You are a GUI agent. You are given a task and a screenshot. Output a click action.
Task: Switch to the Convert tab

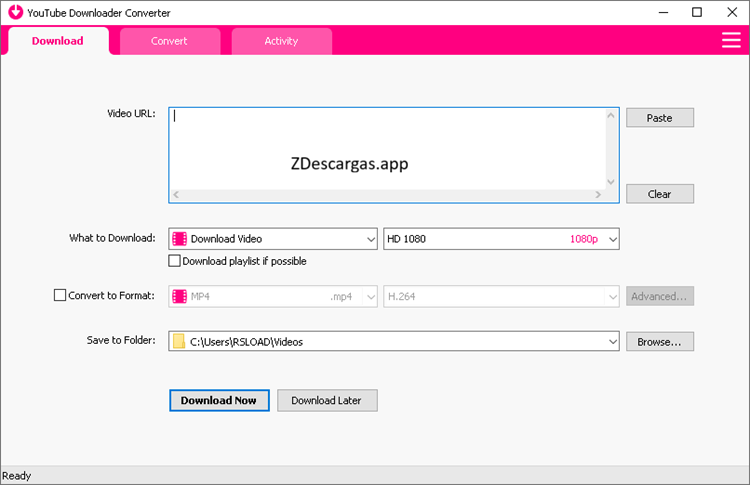(169, 41)
